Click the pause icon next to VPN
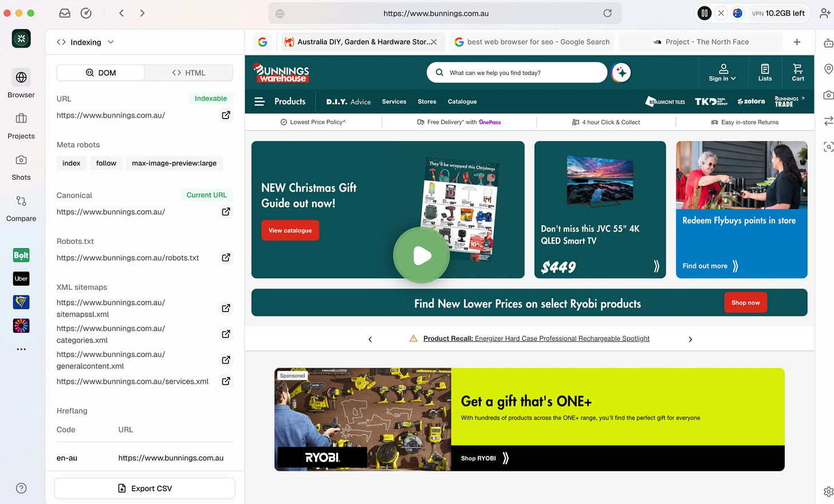 (705, 13)
